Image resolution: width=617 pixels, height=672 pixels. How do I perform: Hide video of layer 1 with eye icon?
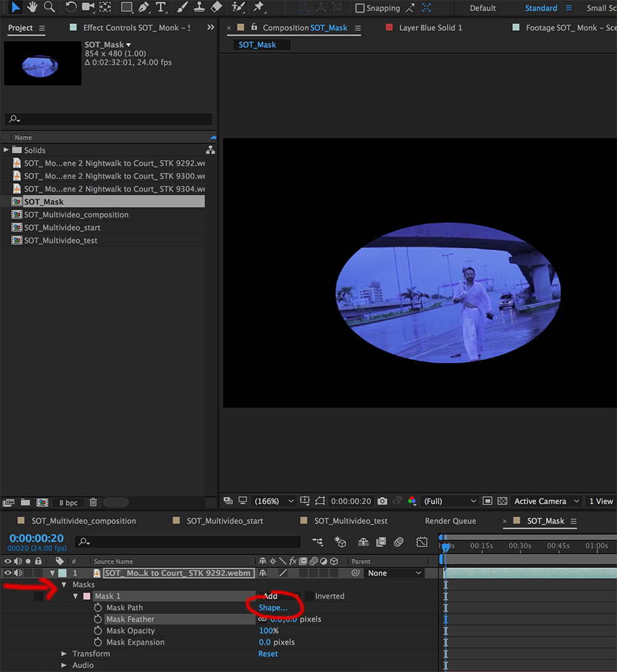(8, 573)
